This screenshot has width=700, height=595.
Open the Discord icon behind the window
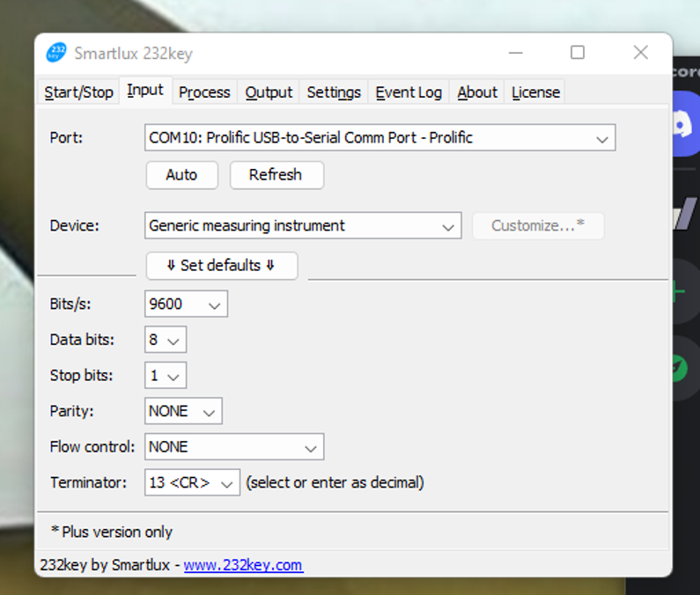click(x=686, y=123)
